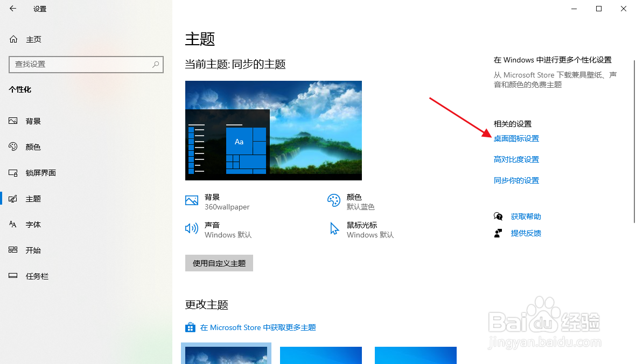Click the 鼠标光标 cursor icon
The width and height of the screenshot is (636, 364).
pyautogui.click(x=334, y=229)
